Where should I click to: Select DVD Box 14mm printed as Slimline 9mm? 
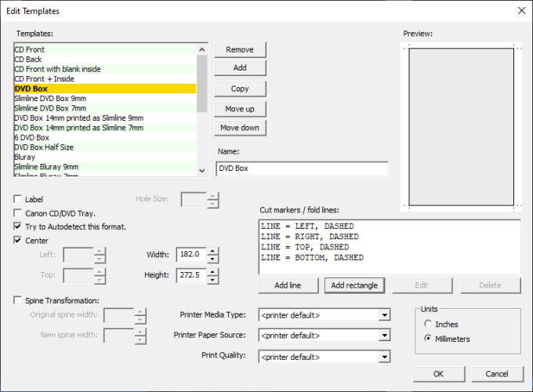(x=105, y=118)
